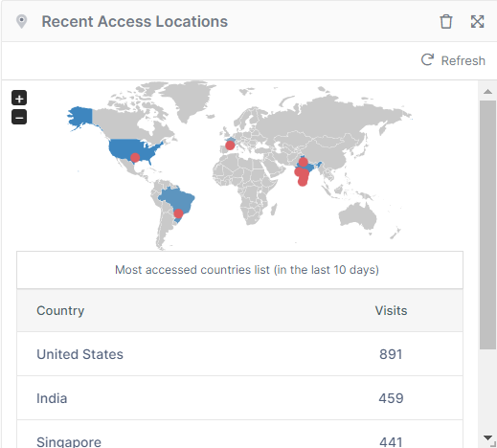This screenshot has width=497, height=448.
Task: Click the Refresh text button
Action: (x=463, y=60)
